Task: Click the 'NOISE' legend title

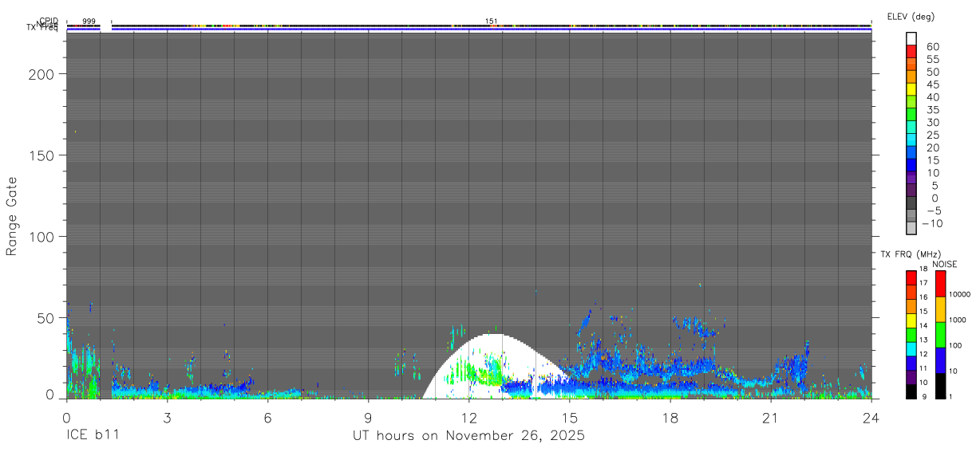Action: pyautogui.click(x=944, y=264)
